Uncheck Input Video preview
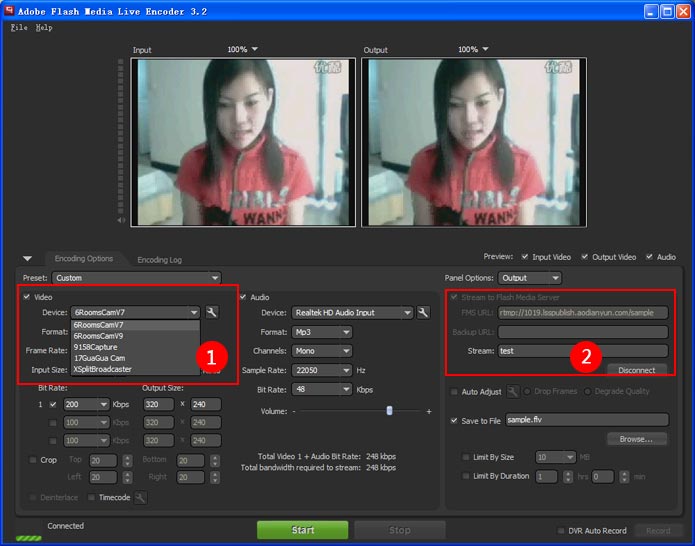The width and height of the screenshot is (695, 546). click(x=525, y=257)
